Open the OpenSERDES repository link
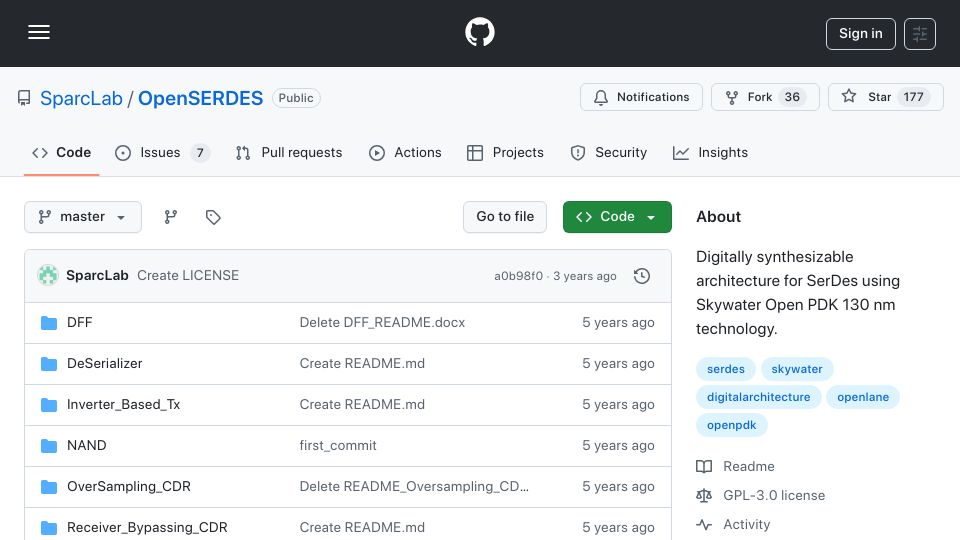Screen dimensions: 960x540 [200, 98]
